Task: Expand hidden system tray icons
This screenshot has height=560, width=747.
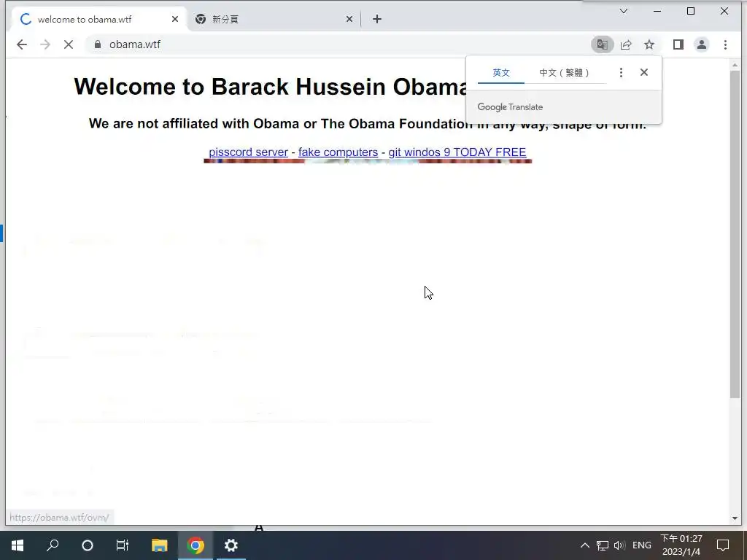Action: click(x=585, y=545)
